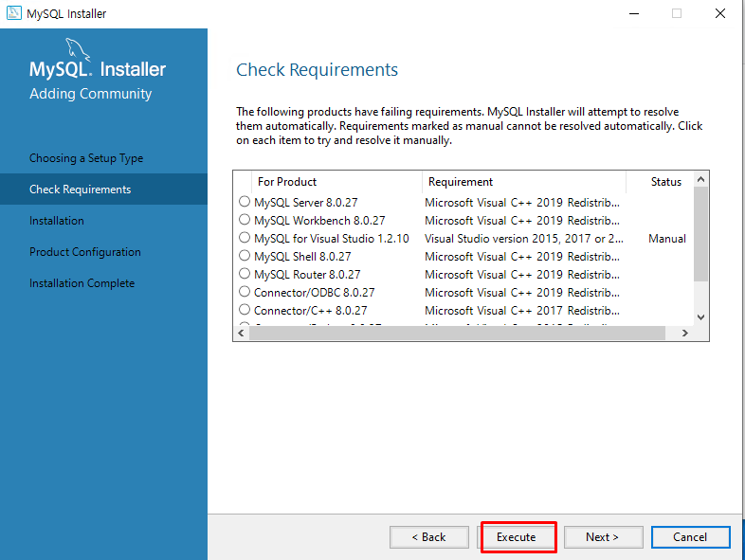Click the Requirement column header
This screenshot has height=560, width=745.
pyautogui.click(x=524, y=182)
